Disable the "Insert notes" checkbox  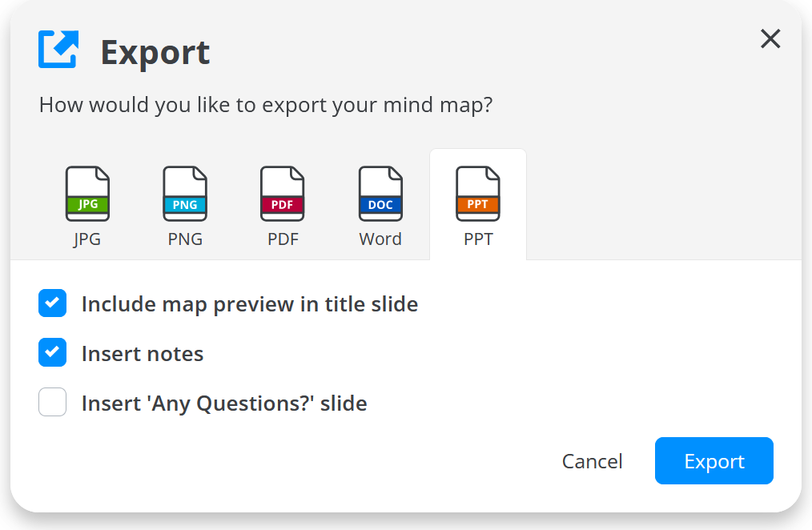pos(52,352)
